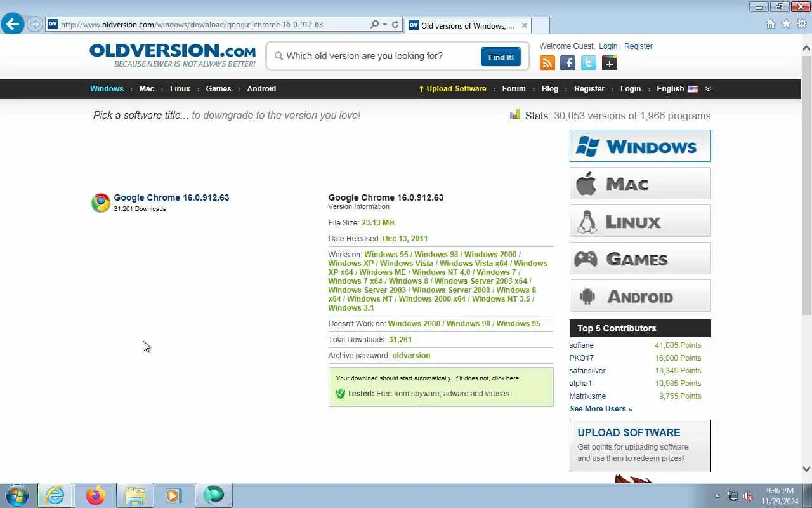Click the plus share icon

pyautogui.click(x=610, y=63)
